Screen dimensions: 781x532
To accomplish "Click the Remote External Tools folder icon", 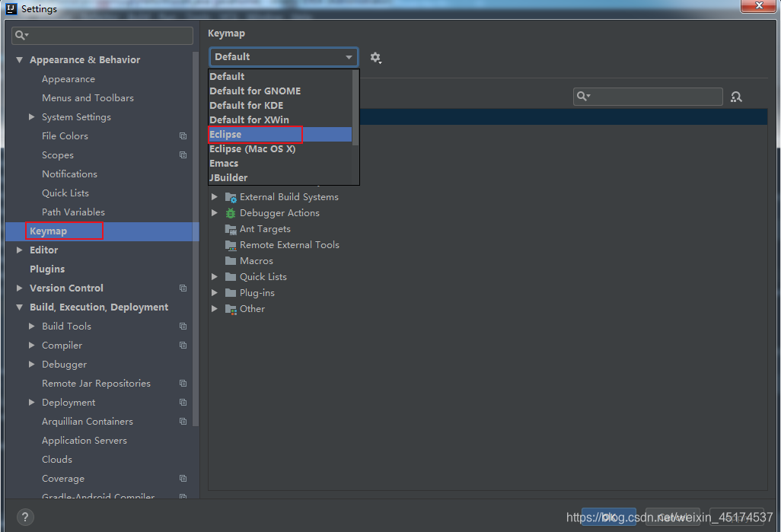I will [x=231, y=245].
